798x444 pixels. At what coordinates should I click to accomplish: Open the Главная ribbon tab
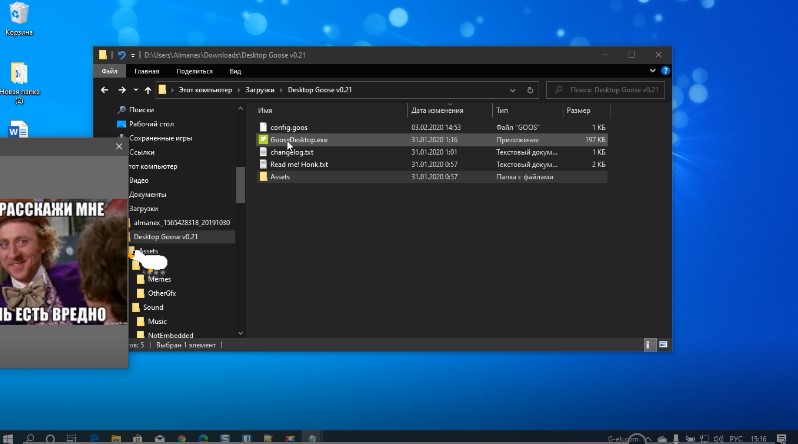(147, 71)
